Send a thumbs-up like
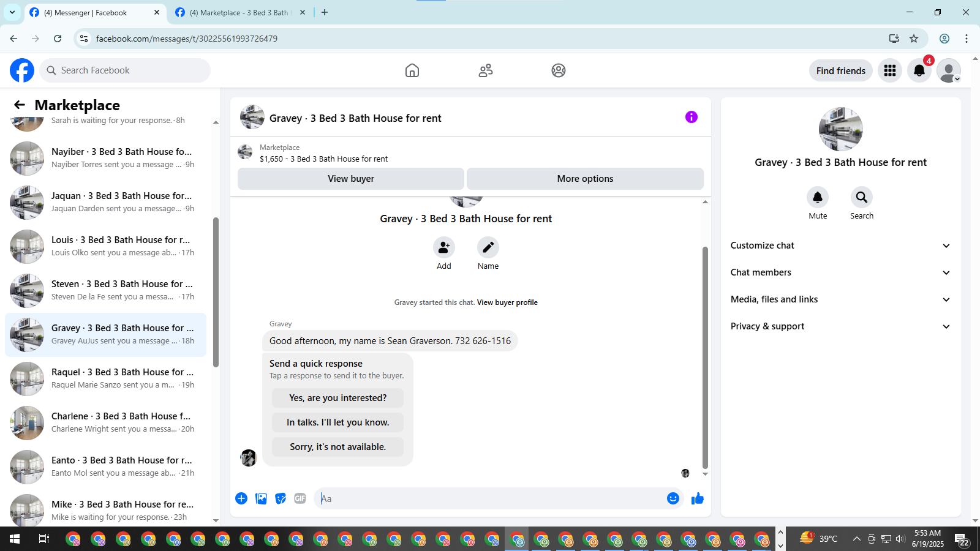The width and height of the screenshot is (980, 551). 698,498
